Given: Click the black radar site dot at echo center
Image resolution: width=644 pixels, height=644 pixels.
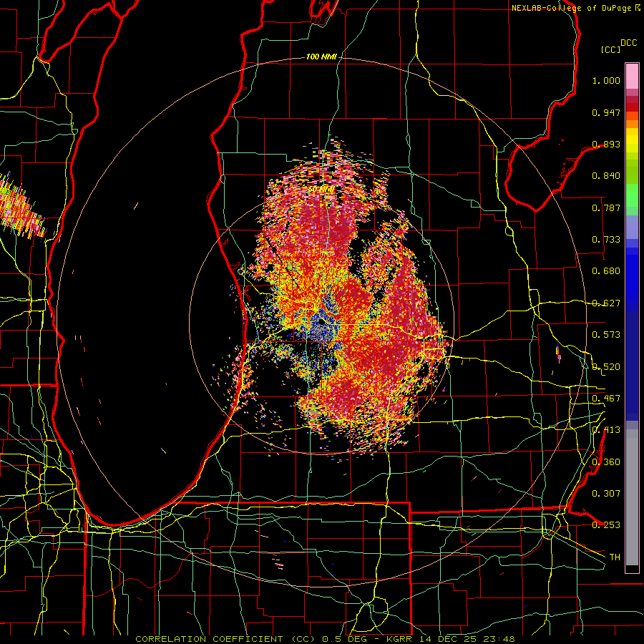Looking at the screenshot, I should point(321,323).
